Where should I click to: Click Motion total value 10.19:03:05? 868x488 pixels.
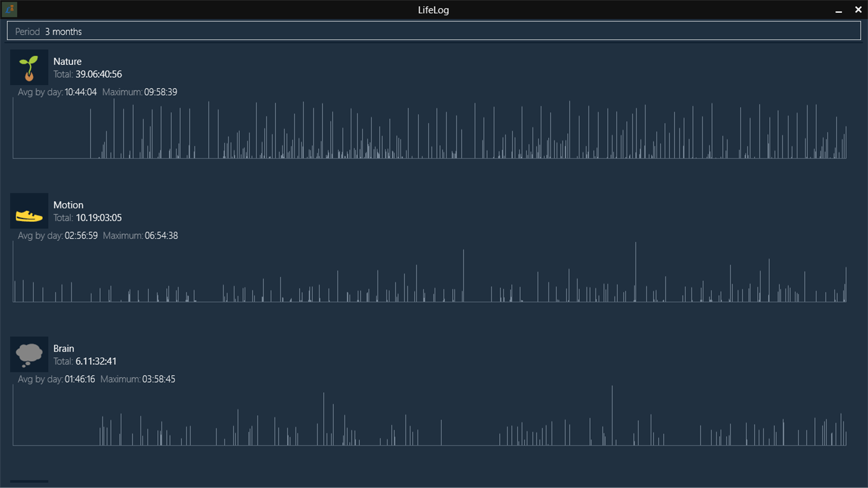click(x=99, y=218)
